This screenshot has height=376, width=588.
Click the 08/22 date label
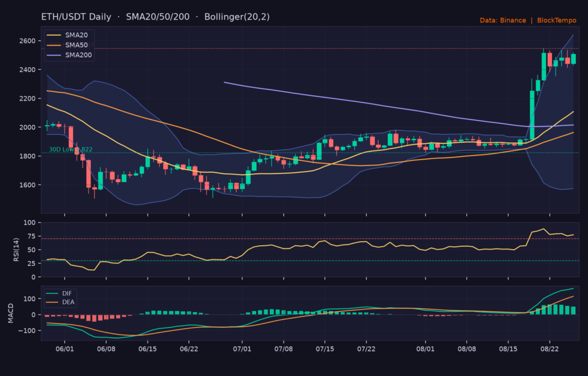pos(550,349)
